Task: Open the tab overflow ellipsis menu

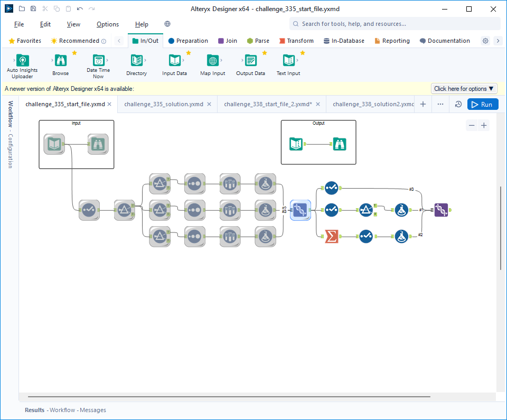Action: tap(440, 105)
